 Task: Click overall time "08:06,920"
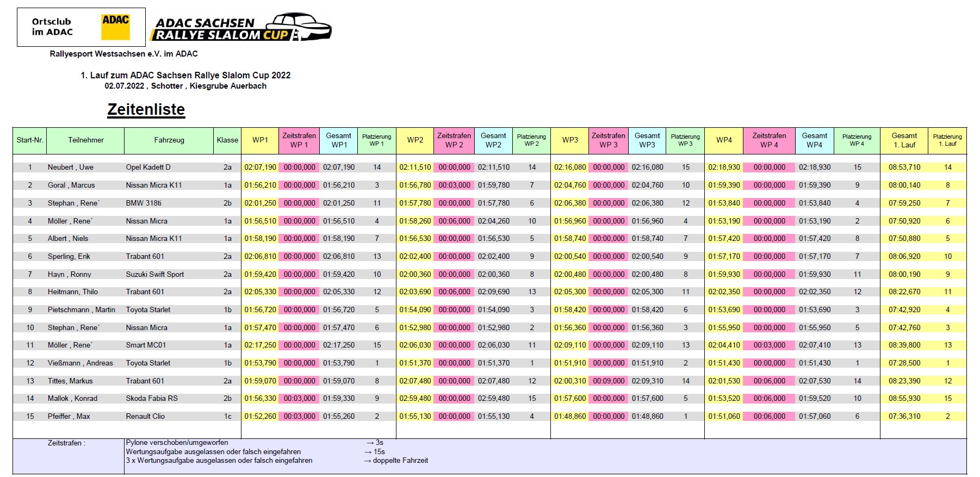904,257
